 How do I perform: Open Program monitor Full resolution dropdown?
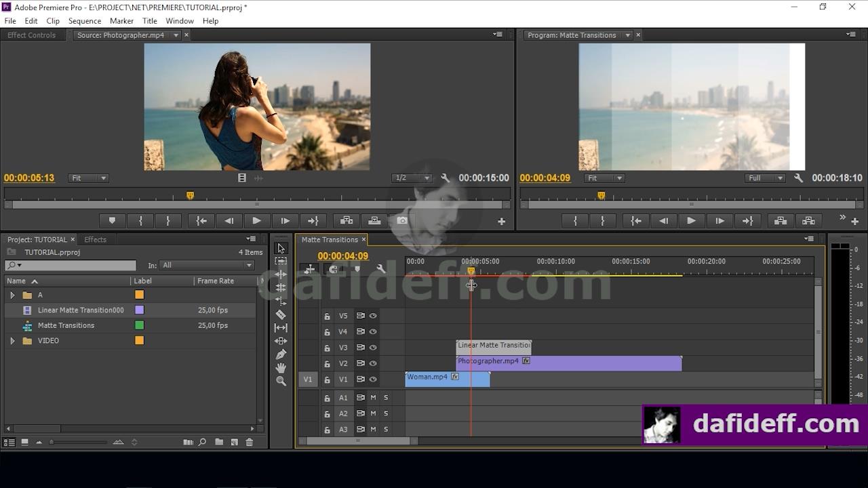coord(765,178)
